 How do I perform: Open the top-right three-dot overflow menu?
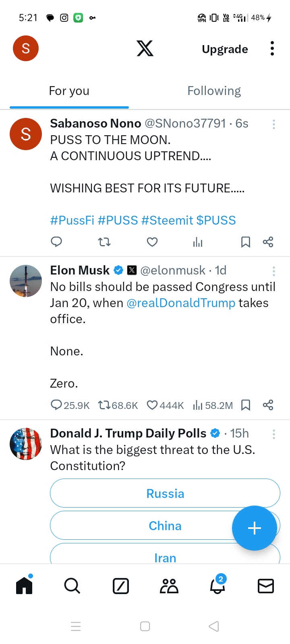(x=272, y=49)
